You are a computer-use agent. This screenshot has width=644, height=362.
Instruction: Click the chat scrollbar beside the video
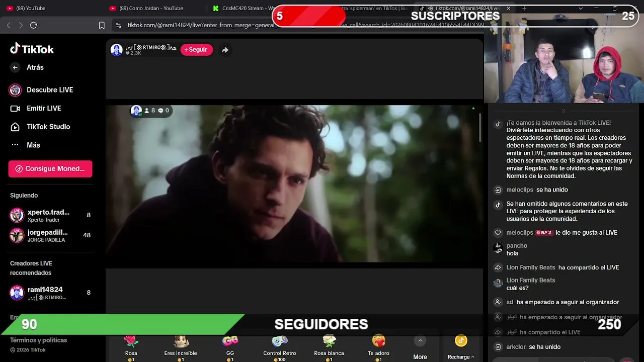pyautogui.click(x=480, y=128)
